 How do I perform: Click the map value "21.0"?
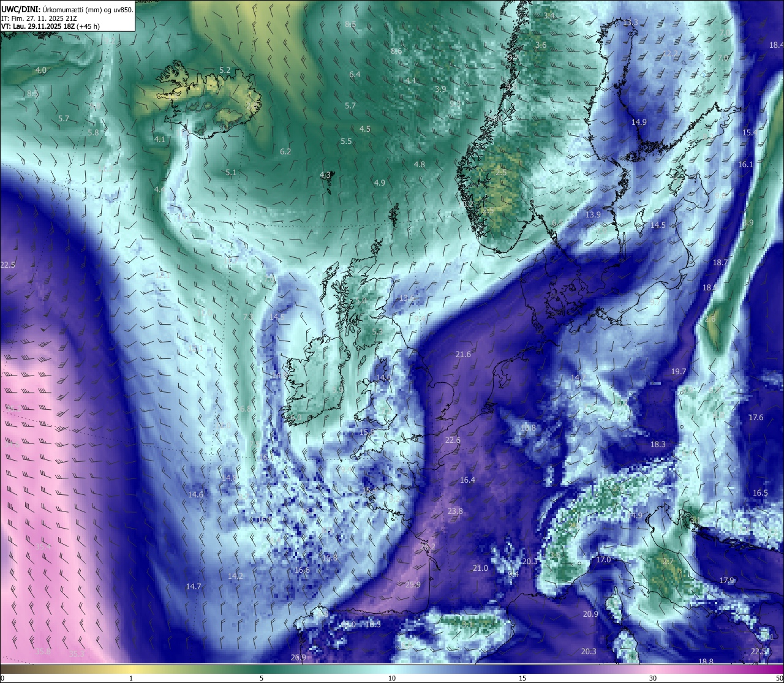pos(480,568)
